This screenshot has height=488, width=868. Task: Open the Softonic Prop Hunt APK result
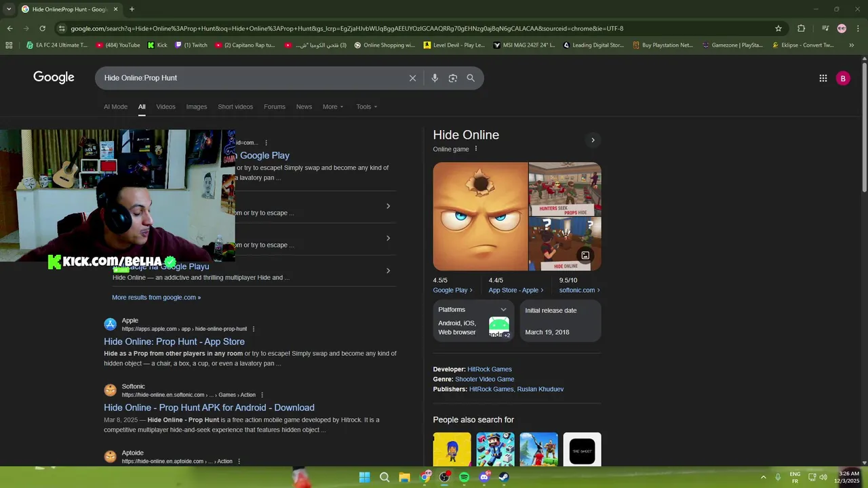209,407
